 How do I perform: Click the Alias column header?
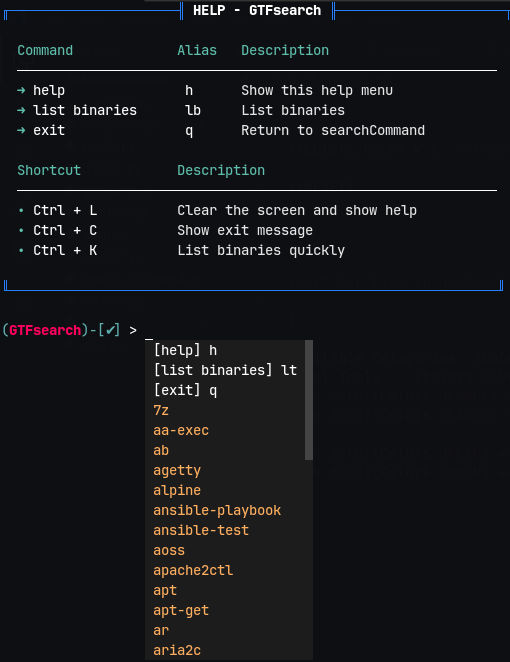click(197, 50)
